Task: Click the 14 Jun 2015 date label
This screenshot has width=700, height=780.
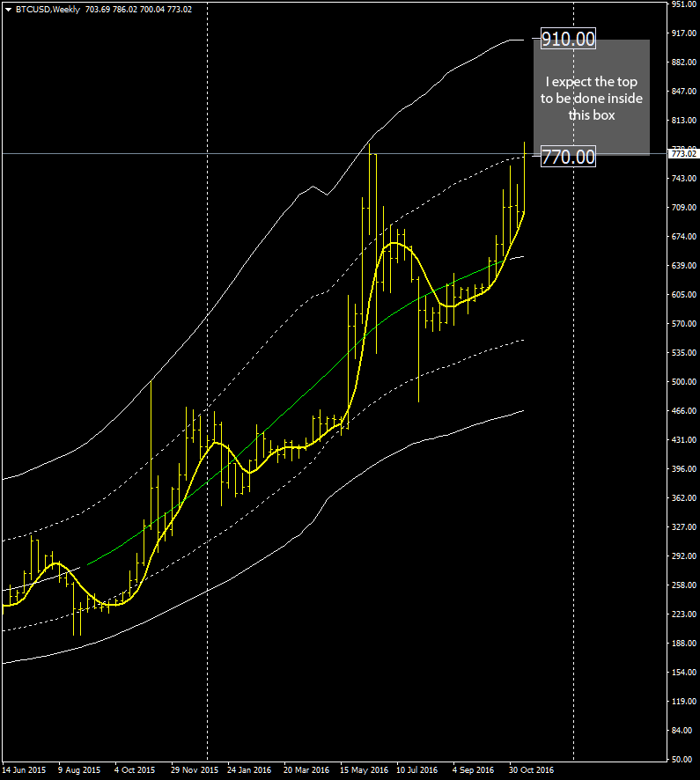Action: point(25,769)
